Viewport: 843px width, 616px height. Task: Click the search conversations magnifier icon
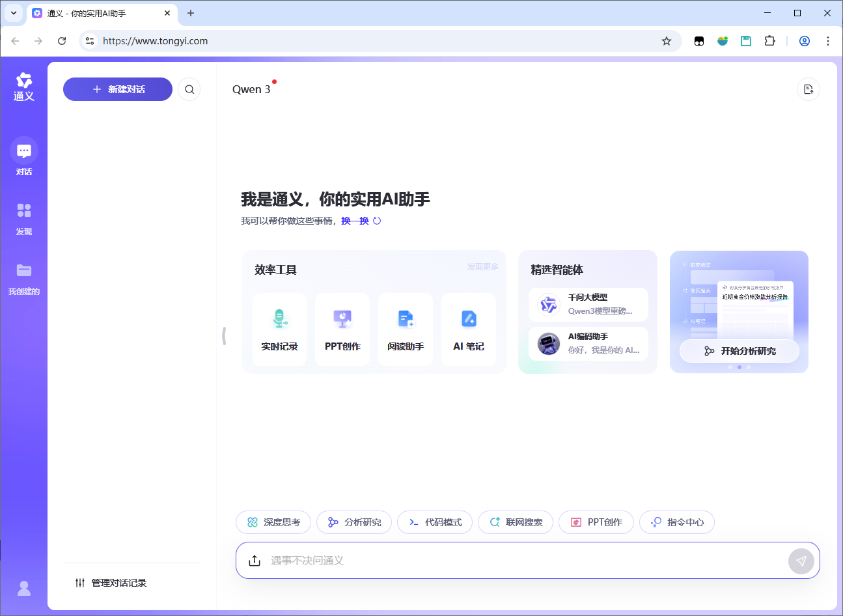pos(189,89)
